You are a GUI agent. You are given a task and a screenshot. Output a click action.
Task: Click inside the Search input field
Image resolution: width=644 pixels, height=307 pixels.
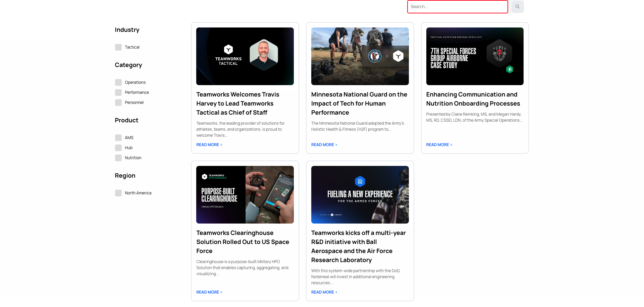457,6
